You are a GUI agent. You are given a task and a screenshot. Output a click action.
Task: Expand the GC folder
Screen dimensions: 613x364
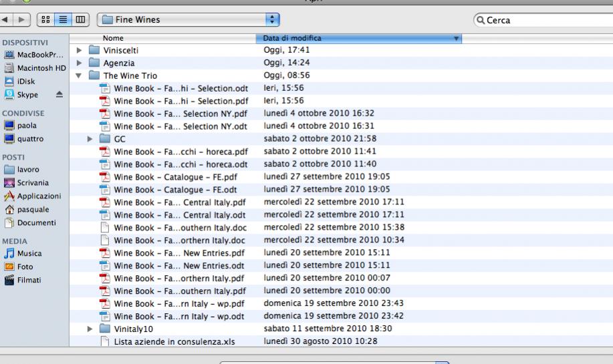[90, 139]
